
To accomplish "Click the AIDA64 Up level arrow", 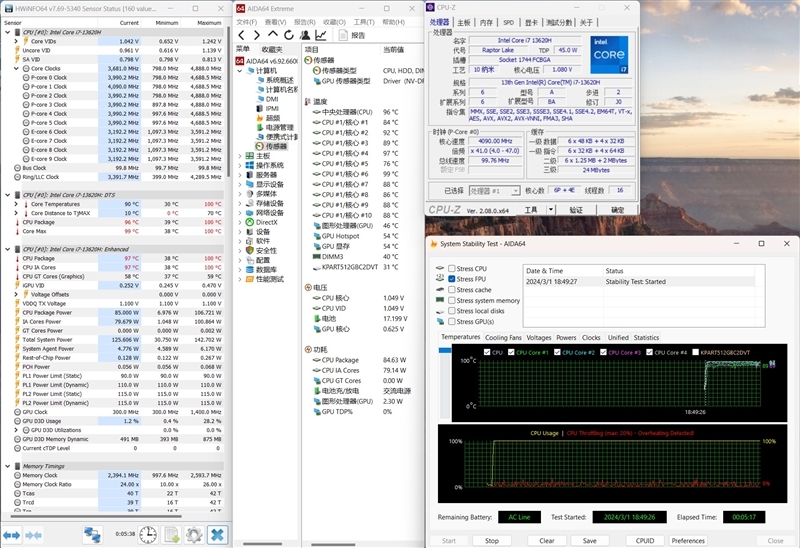I will pos(273,35).
